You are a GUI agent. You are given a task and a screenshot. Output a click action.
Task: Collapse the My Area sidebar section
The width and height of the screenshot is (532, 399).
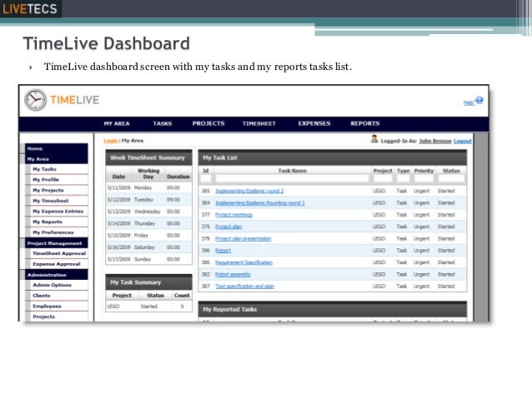click(57, 159)
